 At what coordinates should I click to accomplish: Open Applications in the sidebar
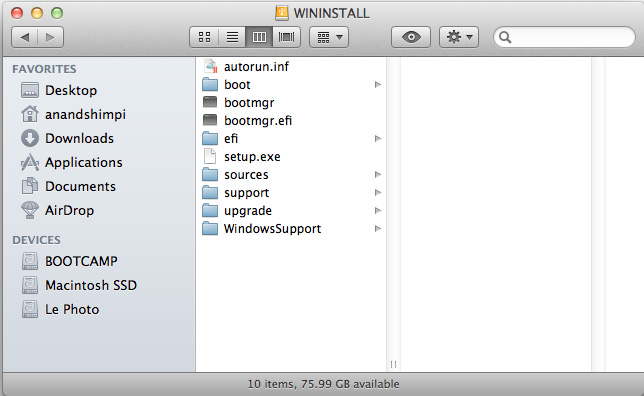83,162
